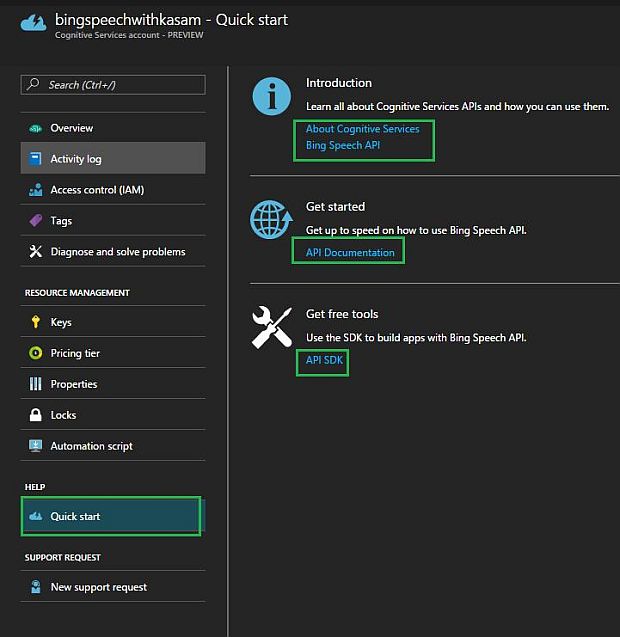Select Access control (IAM) in sidebar
The width and height of the screenshot is (620, 637).
point(113,190)
